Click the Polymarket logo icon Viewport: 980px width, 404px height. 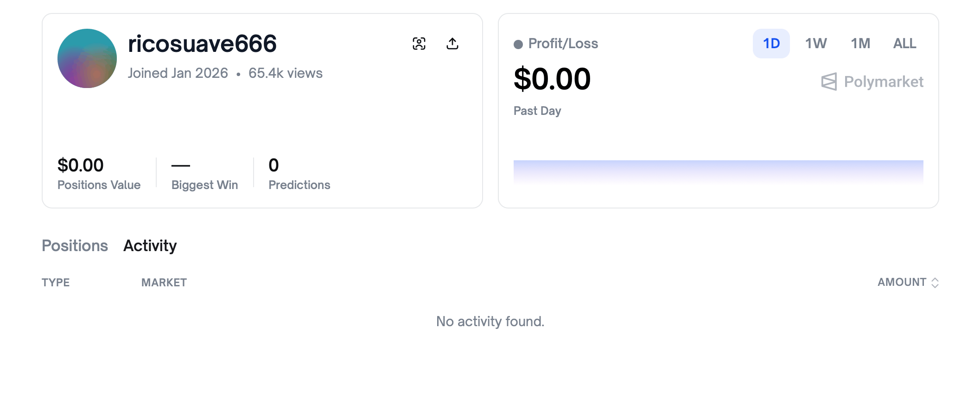[829, 82]
